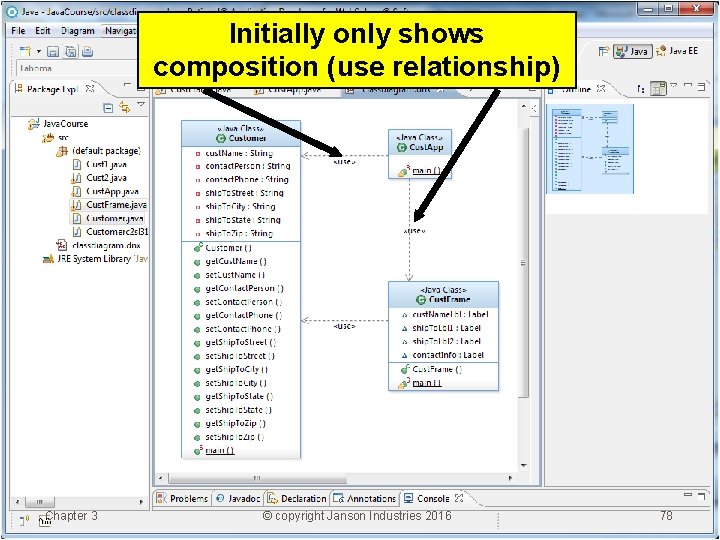Viewport: 720px width, 540px height.
Task: Click the shipToCity : String attribute
Action: click(236, 207)
